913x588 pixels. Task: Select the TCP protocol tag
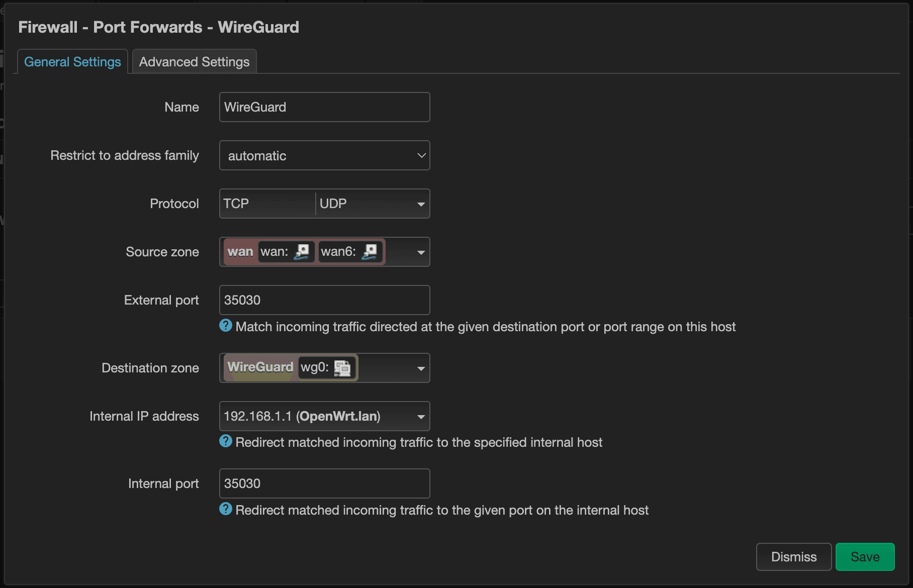point(236,204)
